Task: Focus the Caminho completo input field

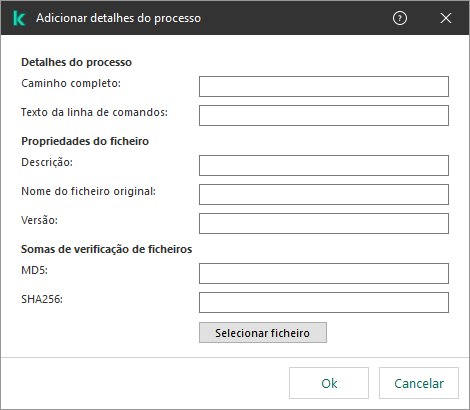Action: [x=324, y=87]
